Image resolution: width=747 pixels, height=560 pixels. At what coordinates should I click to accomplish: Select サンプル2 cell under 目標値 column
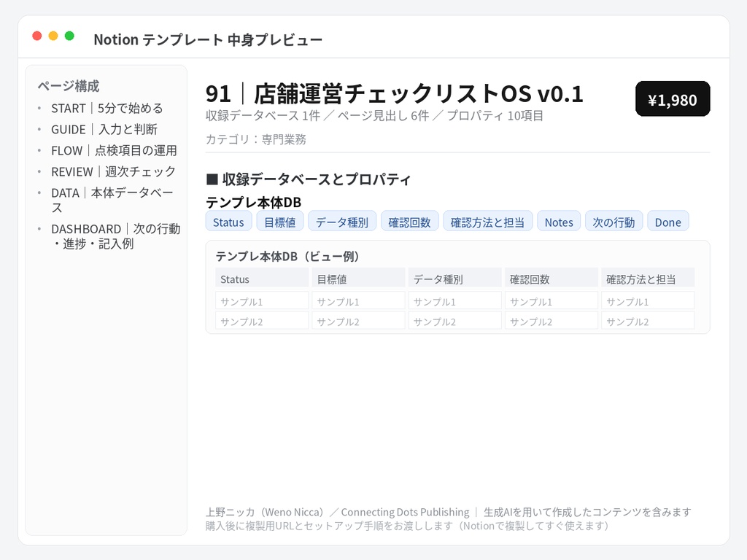pos(358,321)
